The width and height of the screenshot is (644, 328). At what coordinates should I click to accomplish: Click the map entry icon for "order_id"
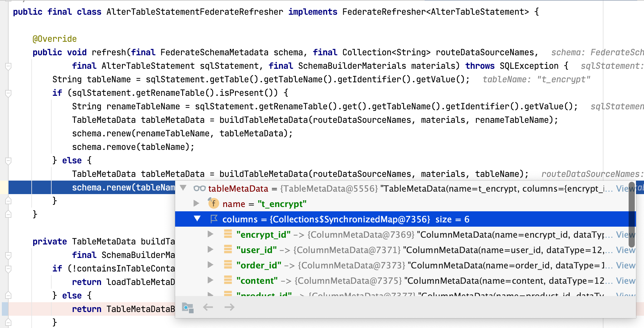coord(228,265)
